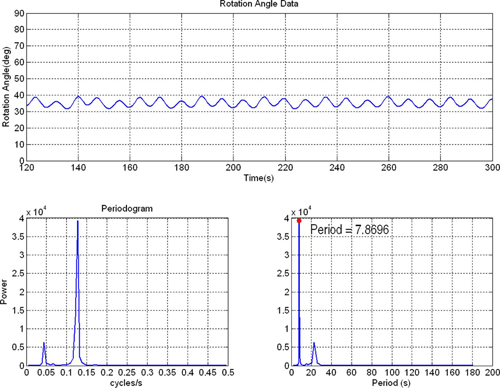Click the tallest peak in the Periodogram
The image size is (500, 388).
pos(78,221)
